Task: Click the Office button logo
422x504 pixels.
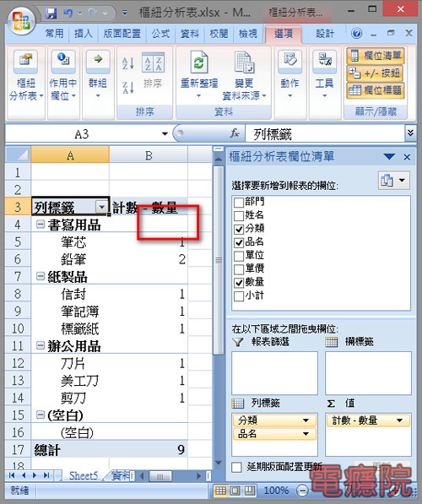Action: (x=21, y=21)
